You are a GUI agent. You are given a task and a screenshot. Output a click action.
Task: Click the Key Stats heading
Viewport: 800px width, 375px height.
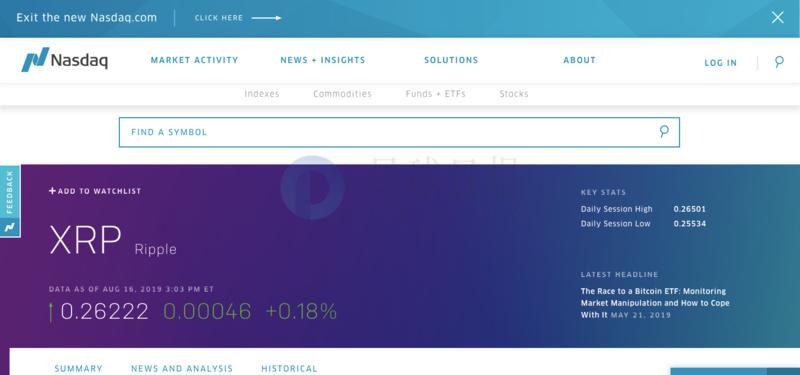(x=604, y=192)
